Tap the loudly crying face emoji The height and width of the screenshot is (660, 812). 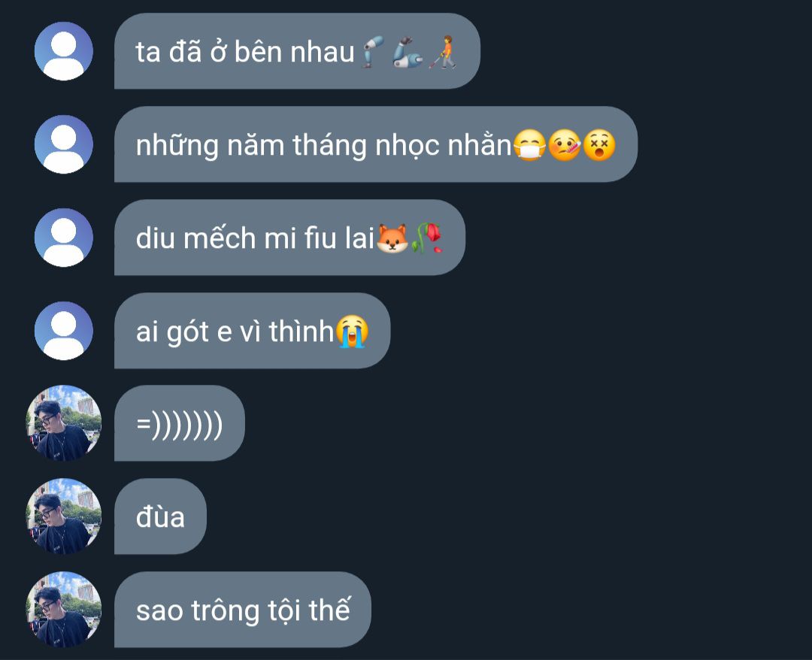point(352,332)
